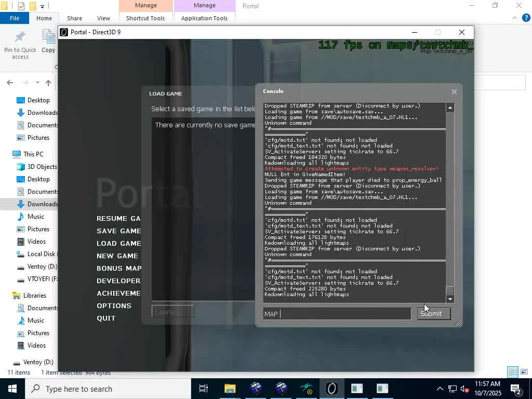This screenshot has height=399, width=532.
Task: Open the File tab in Explorer
Action: 14,18
